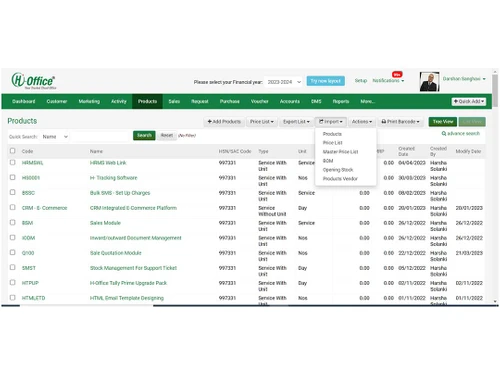Check the HTPUP row checkbox

tap(13, 282)
